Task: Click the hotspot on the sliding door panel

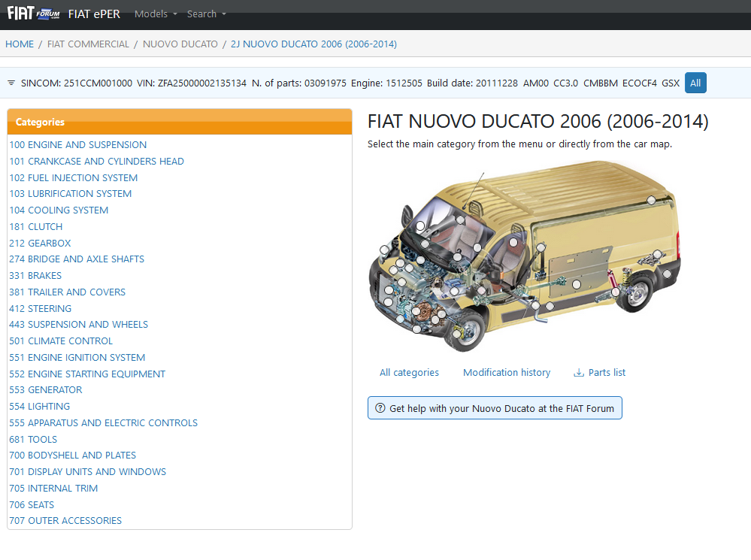Action: coord(577,285)
